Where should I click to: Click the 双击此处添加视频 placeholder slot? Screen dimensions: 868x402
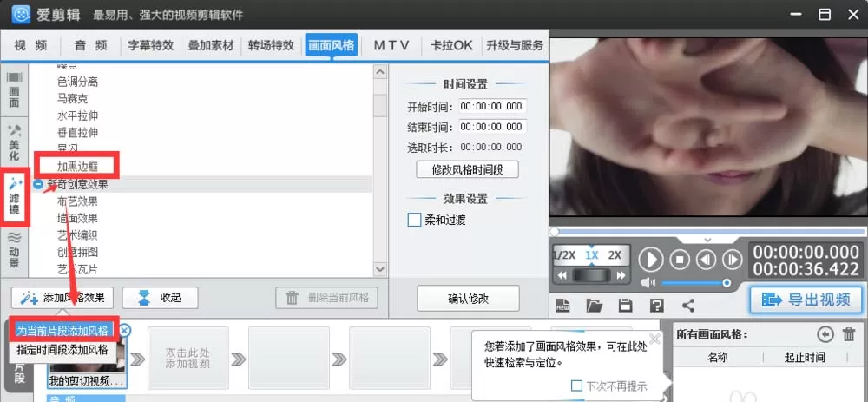point(188,359)
